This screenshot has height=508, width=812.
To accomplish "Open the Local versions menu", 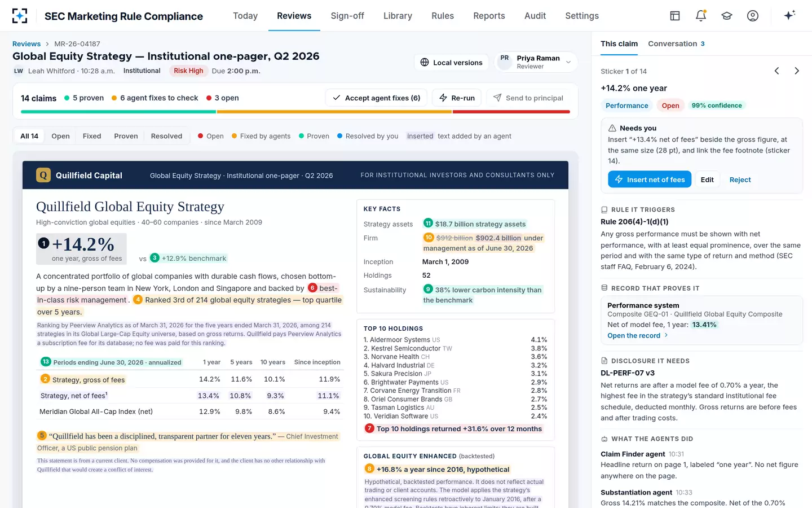I will pos(452,63).
